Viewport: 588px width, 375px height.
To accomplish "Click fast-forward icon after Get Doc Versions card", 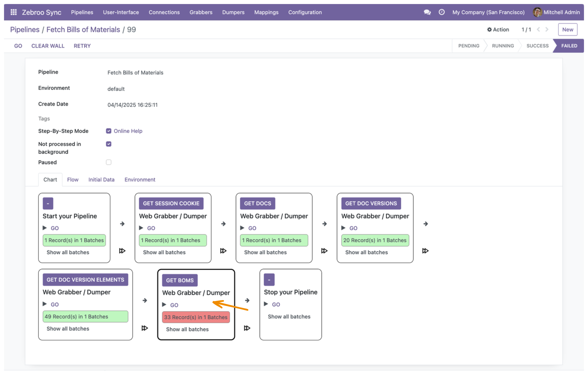I will 425,251.
